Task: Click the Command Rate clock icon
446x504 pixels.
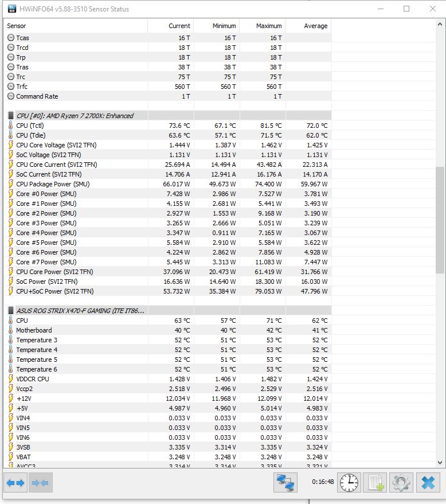Action: click(11, 96)
